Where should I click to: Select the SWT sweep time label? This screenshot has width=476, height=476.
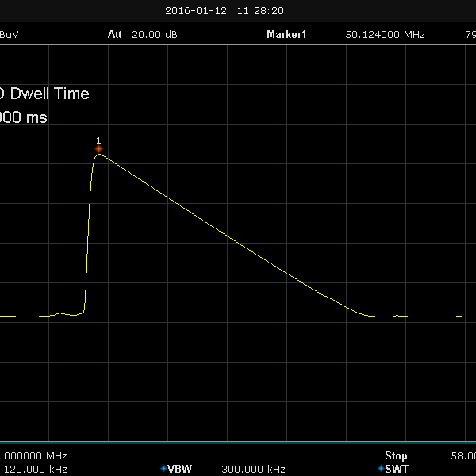click(397, 469)
